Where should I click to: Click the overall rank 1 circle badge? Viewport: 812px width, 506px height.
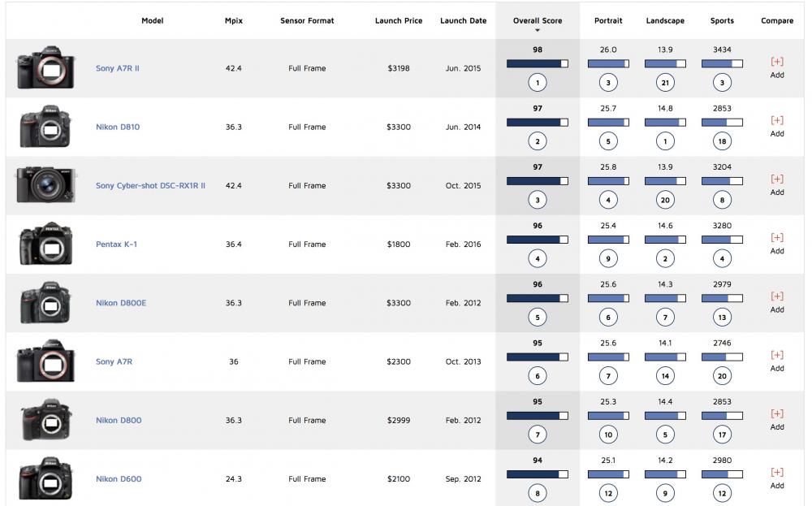(x=537, y=82)
